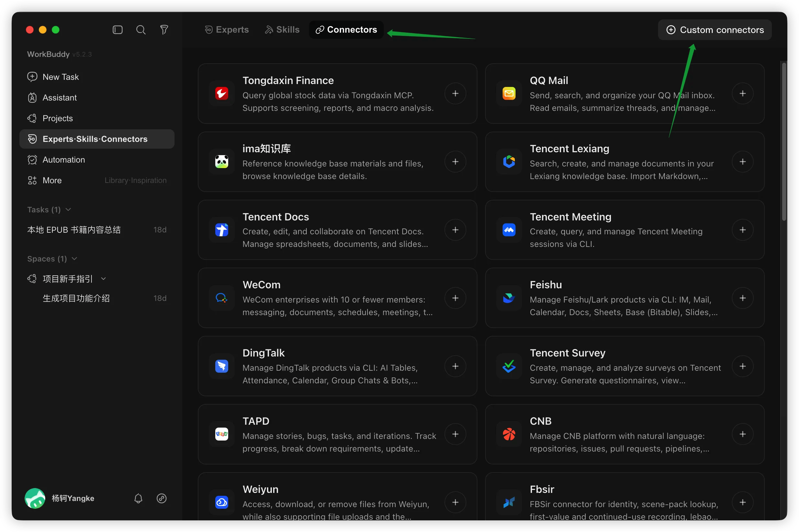Open the WeCom card title
Image resolution: width=799 pixels, height=532 pixels.
click(x=261, y=285)
